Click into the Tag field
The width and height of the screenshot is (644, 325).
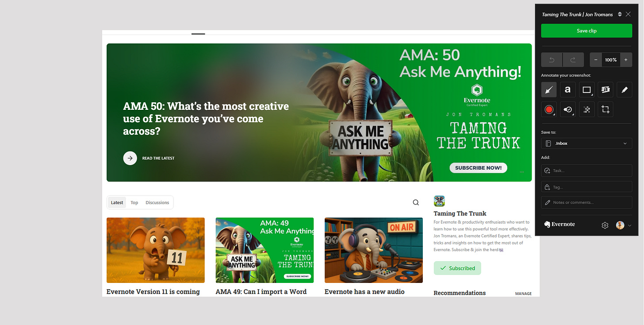click(x=586, y=187)
